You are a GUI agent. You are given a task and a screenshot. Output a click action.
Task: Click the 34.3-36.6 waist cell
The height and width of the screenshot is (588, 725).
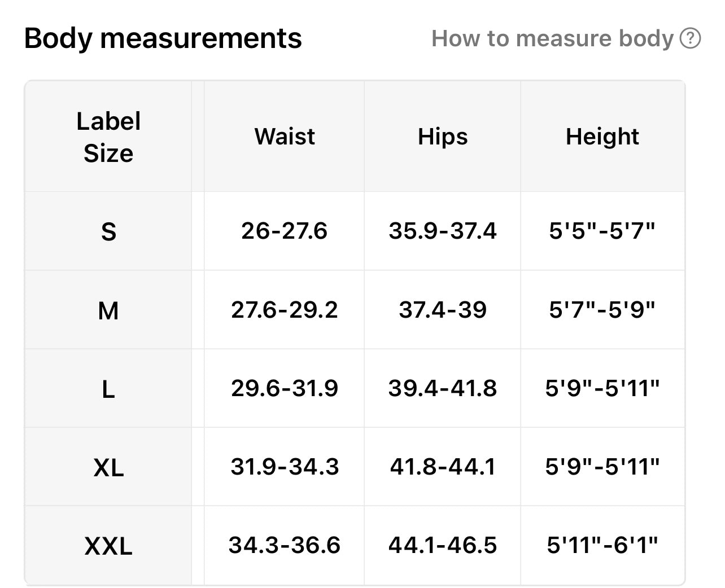point(285,545)
